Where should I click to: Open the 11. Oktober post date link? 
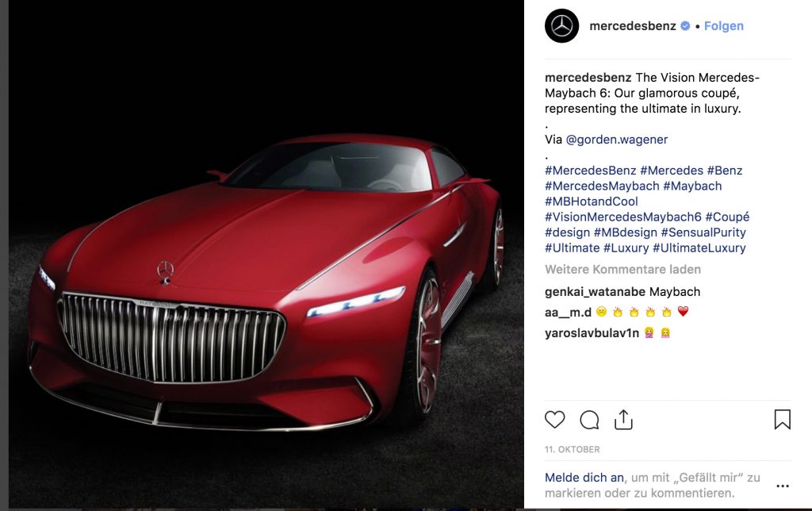coord(573,449)
